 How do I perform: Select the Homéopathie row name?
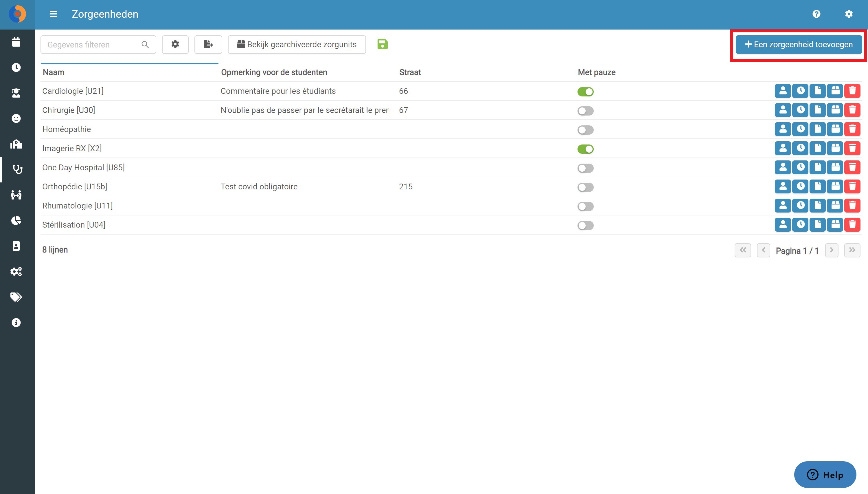point(67,129)
